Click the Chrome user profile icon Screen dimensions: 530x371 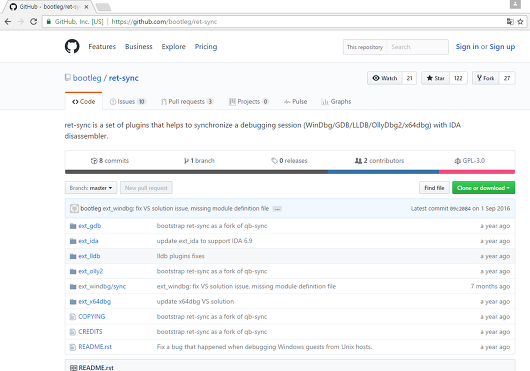[x=515, y=4]
